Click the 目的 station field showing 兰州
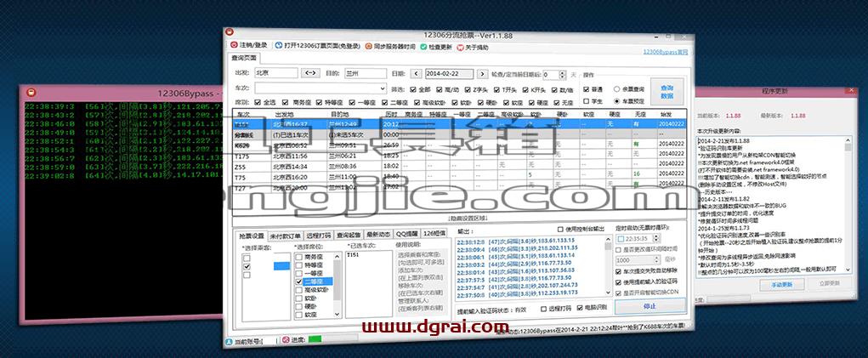868x358 pixels. tap(365, 73)
